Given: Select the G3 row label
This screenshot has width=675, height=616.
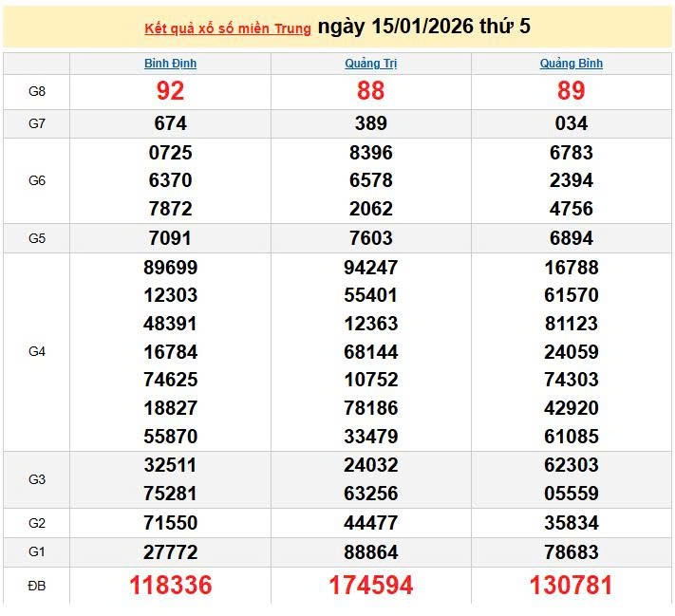Looking at the screenshot, I should pyautogui.click(x=37, y=479).
